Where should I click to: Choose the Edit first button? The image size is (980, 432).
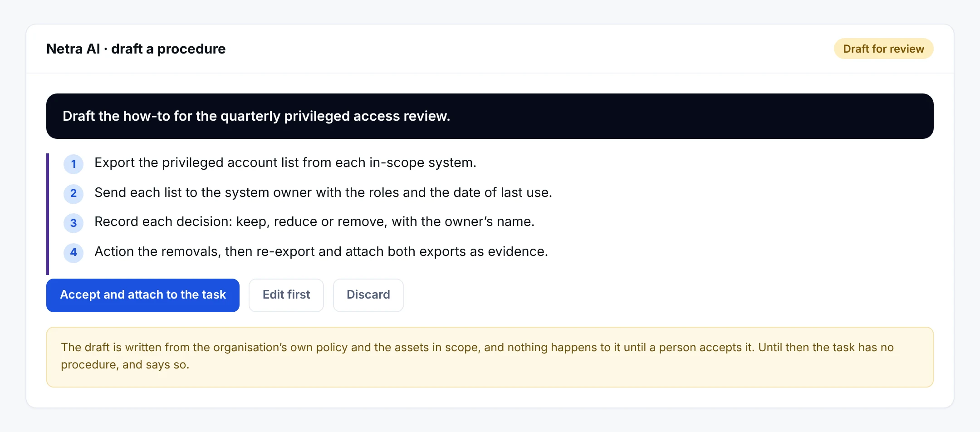[x=286, y=295]
